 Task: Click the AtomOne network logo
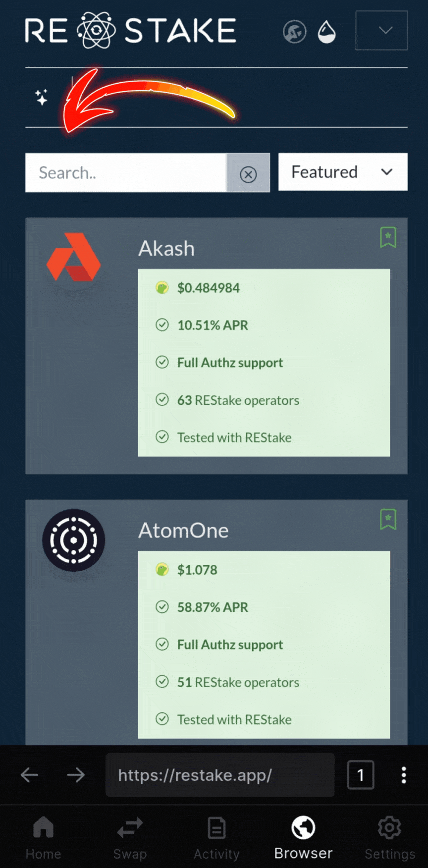pos(74,540)
